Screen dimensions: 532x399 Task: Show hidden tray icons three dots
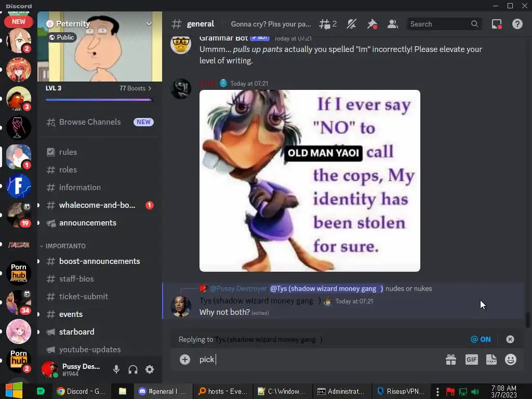pos(437,392)
